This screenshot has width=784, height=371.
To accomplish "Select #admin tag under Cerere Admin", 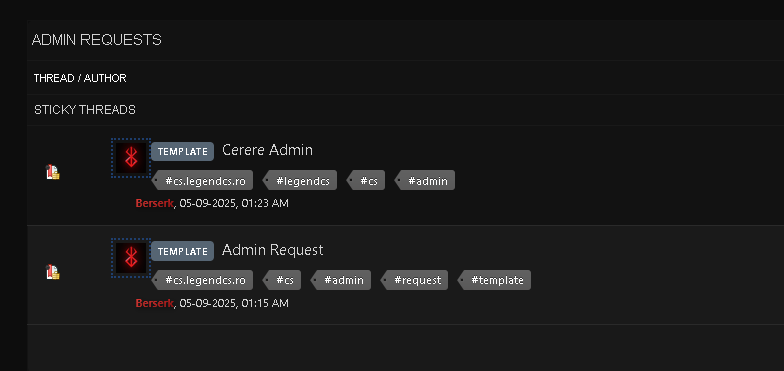I will click(425, 180).
